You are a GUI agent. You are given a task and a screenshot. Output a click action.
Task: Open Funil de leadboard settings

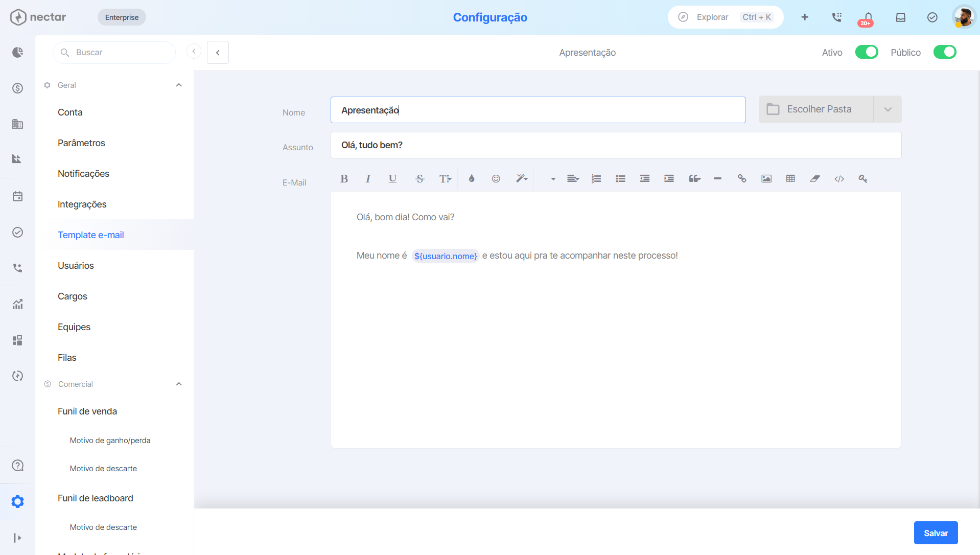pos(96,498)
